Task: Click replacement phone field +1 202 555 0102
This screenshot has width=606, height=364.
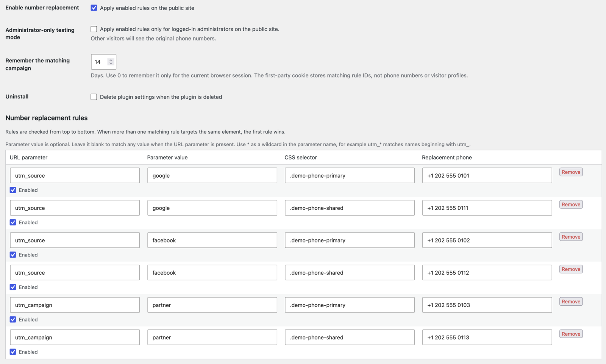Action: pos(487,241)
